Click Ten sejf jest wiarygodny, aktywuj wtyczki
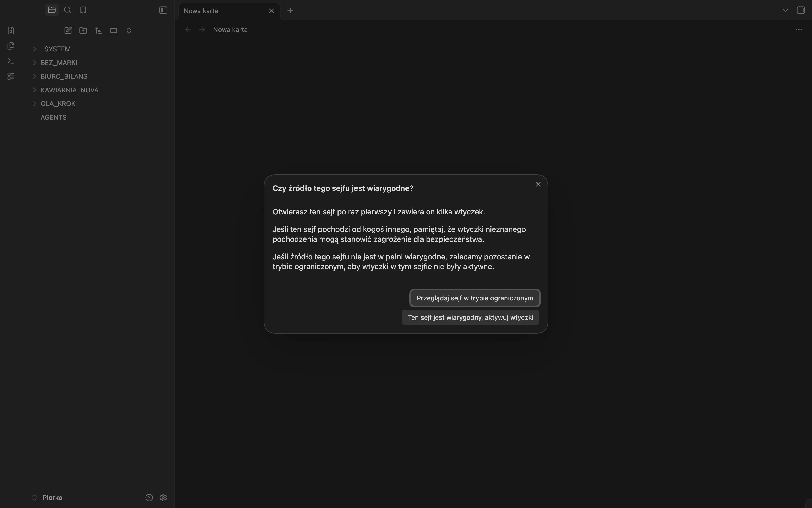The height and width of the screenshot is (508, 812). click(x=470, y=317)
